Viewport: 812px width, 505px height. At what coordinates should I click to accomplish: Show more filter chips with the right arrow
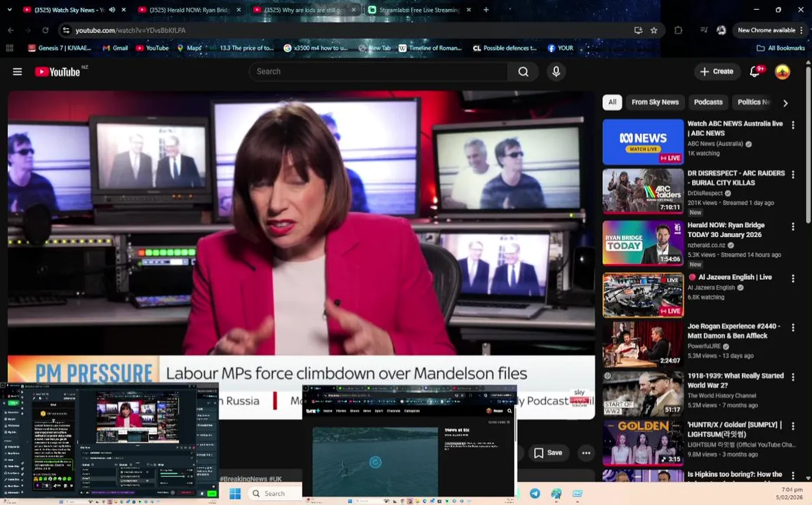click(785, 103)
